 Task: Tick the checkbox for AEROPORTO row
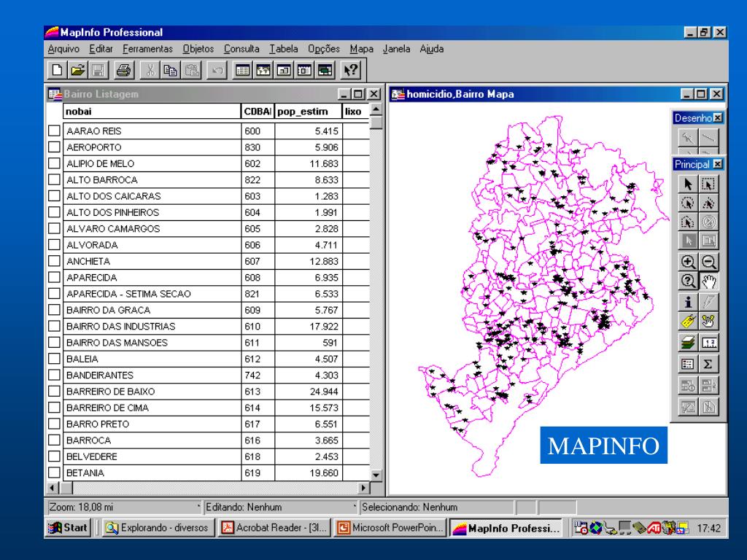click(54, 147)
